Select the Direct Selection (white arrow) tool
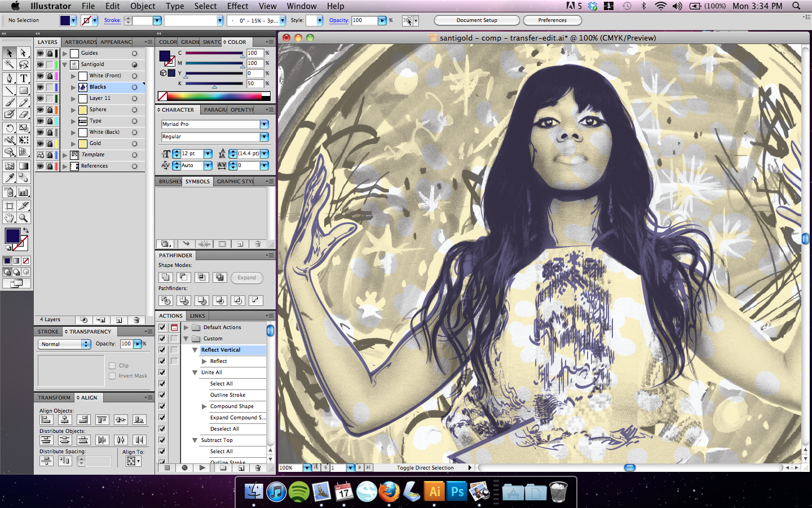The height and width of the screenshot is (508, 812). 24,52
